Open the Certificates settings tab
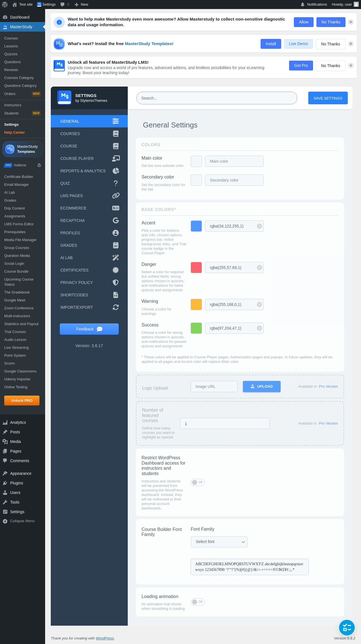This screenshot has height=644, width=361. pyautogui.click(x=89, y=270)
